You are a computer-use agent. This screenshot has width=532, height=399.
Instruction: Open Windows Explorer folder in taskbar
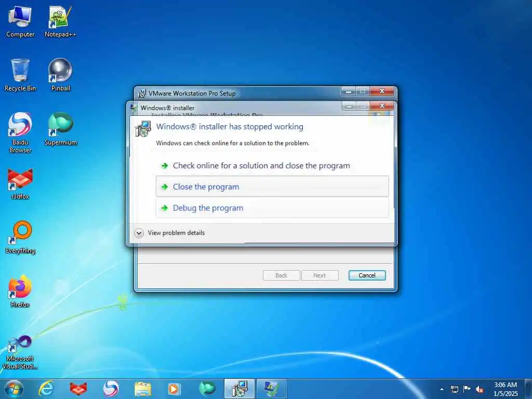click(143, 389)
